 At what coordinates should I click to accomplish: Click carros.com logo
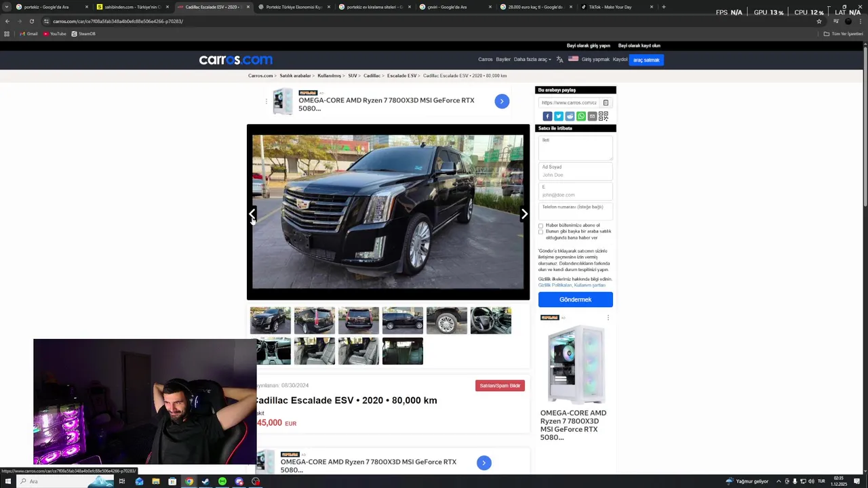click(x=235, y=60)
